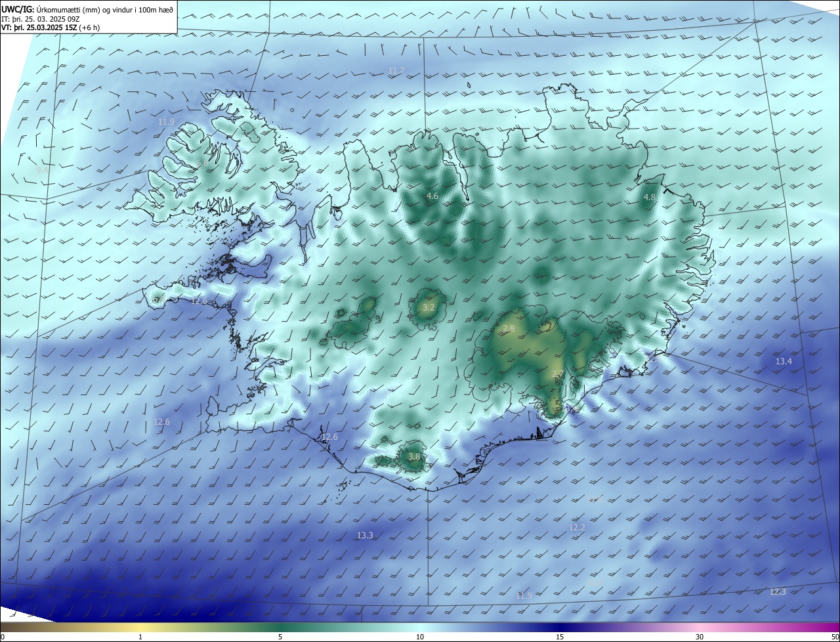Select the 15 mark on the color scale
The height and width of the screenshot is (642, 840).
click(x=560, y=637)
